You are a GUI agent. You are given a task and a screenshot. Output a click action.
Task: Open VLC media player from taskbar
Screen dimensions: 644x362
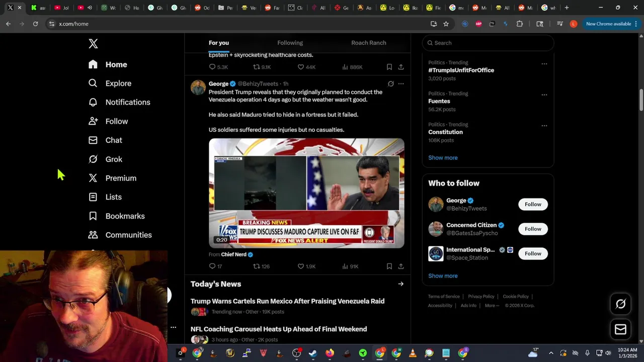pyautogui.click(x=413, y=353)
